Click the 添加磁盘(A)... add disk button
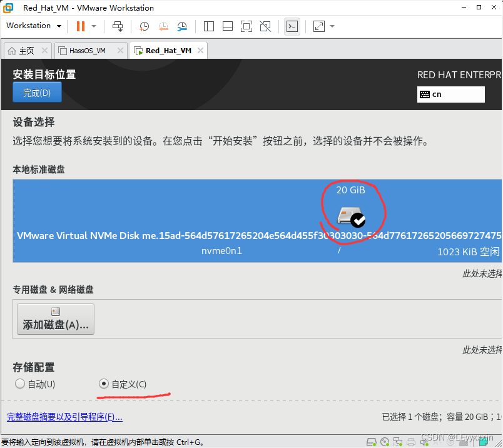Image resolution: width=503 pixels, height=448 pixels. (56, 319)
